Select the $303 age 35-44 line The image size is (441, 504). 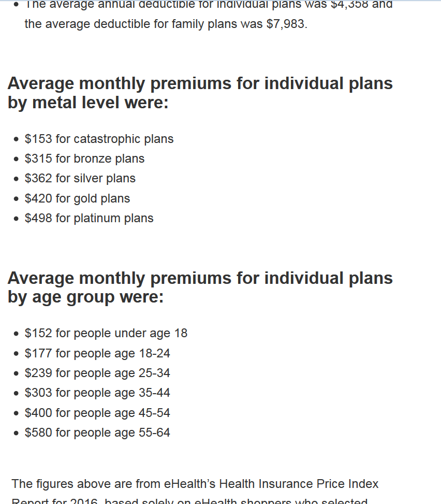[97, 393]
